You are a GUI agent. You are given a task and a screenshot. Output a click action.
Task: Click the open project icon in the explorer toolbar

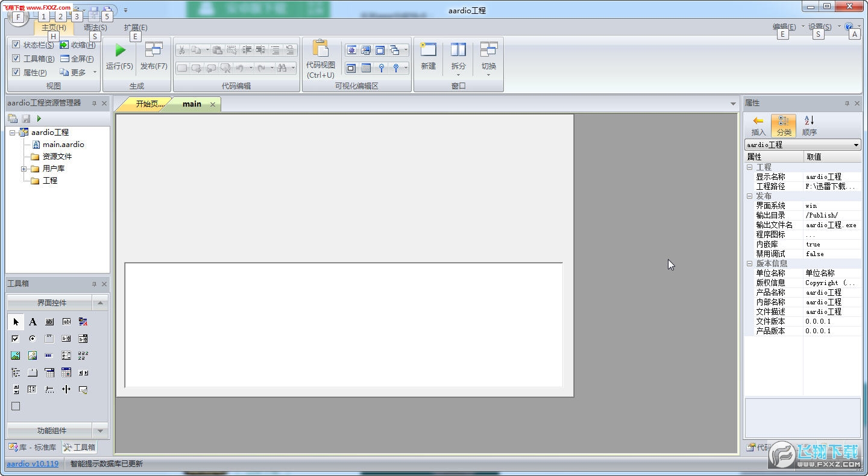(13, 119)
